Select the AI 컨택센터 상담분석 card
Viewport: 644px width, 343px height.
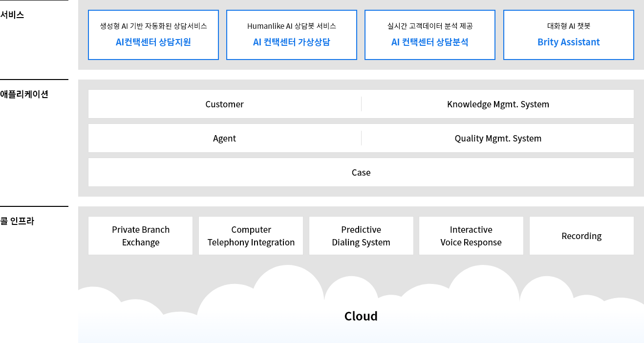(x=429, y=35)
